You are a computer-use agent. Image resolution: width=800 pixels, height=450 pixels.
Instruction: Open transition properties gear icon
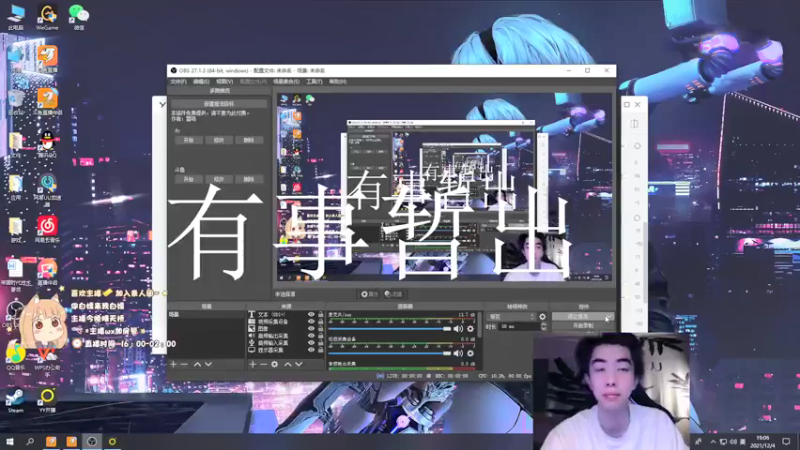point(542,317)
